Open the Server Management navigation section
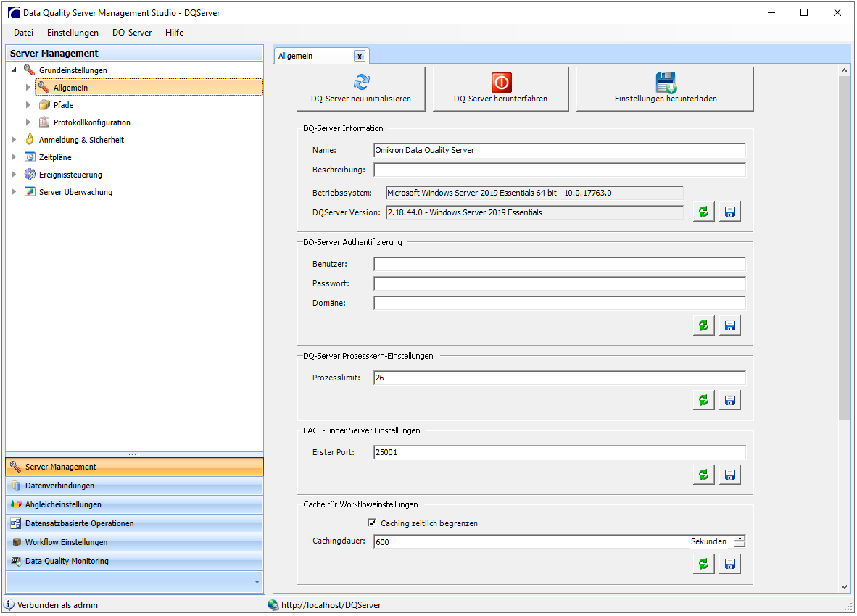 click(x=134, y=467)
